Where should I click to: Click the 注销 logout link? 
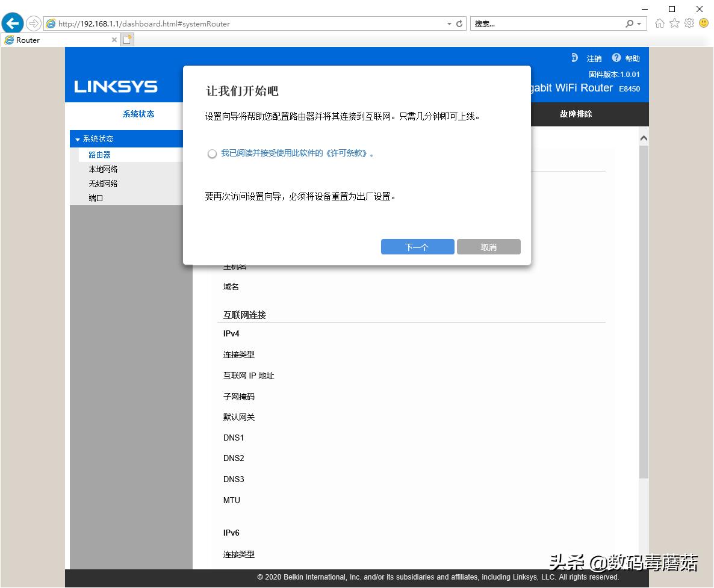pos(594,59)
